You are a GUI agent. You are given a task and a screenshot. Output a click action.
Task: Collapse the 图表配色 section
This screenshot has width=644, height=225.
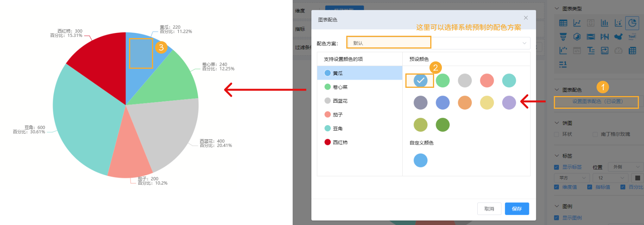[x=557, y=90]
